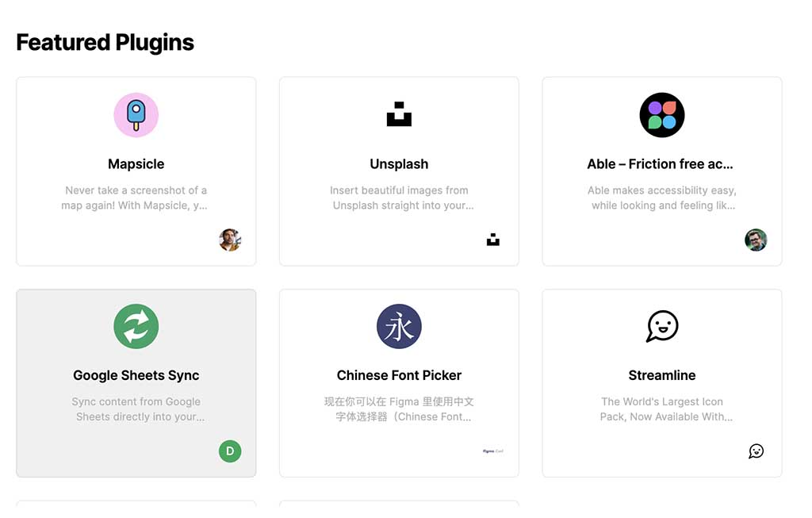Click 'The World's Largest Icon' description
Screen dimensions: 812x518
tap(662, 402)
